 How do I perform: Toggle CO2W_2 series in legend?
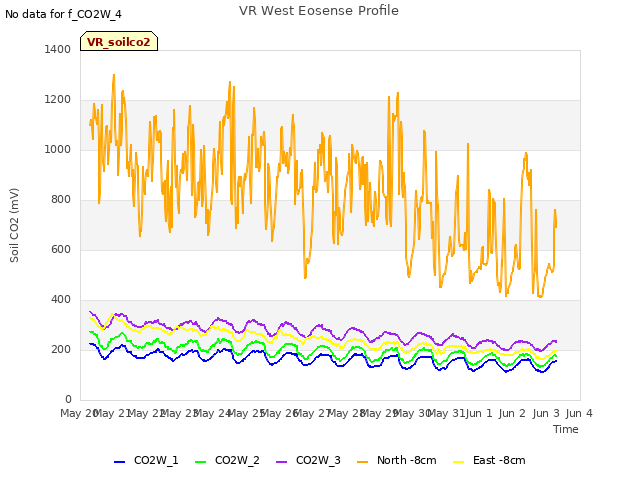coord(227,460)
